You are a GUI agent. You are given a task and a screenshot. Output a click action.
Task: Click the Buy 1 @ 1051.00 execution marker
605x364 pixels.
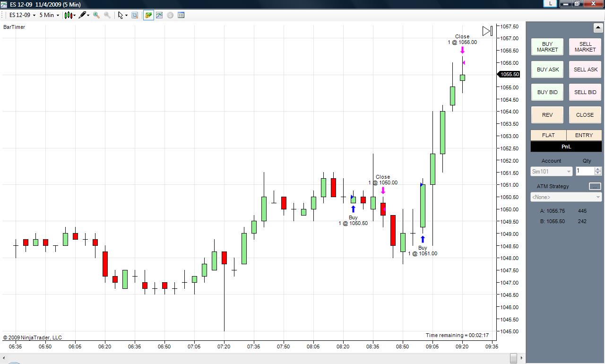(423, 246)
